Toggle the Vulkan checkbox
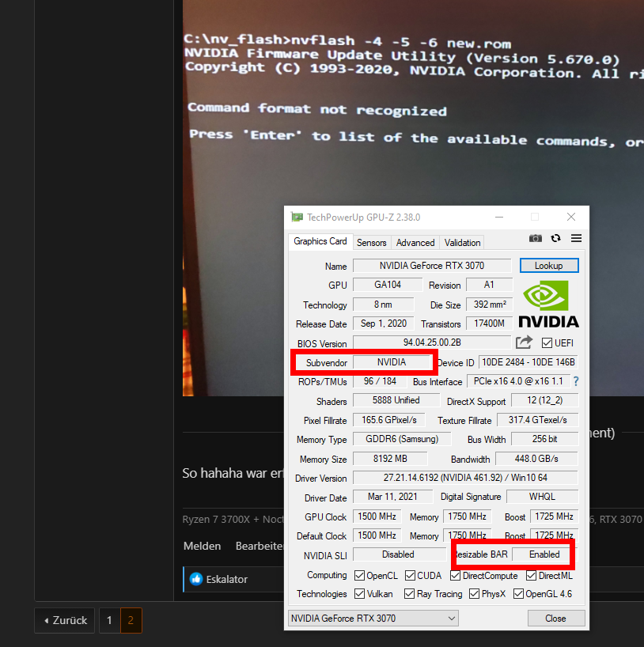The height and width of the screenshot is (647, 644). click(x=359, y=593)
